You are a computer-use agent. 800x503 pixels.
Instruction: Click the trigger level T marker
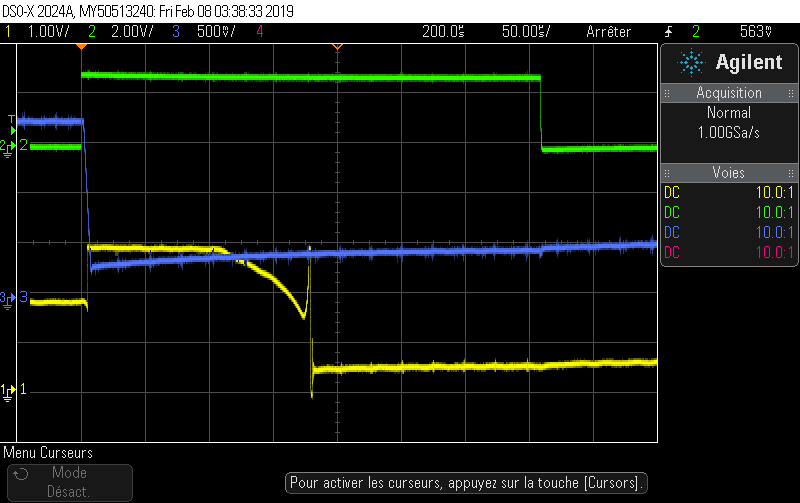[x=12, y=124]
